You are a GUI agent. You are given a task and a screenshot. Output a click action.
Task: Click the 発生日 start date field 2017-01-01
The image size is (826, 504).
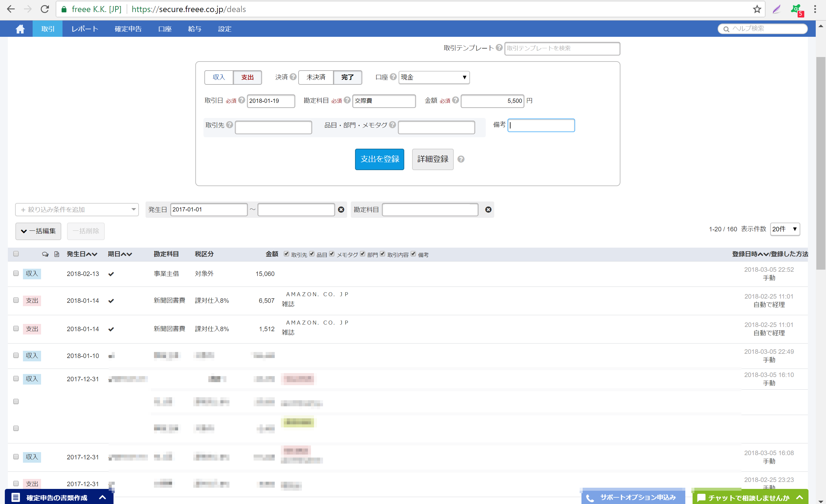[x=209, y=210]
